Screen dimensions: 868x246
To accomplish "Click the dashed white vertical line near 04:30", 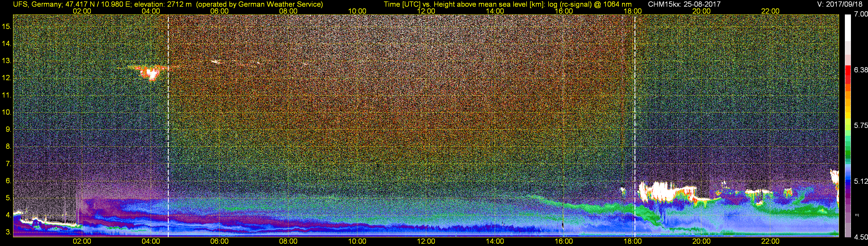I will coord(168,125).
